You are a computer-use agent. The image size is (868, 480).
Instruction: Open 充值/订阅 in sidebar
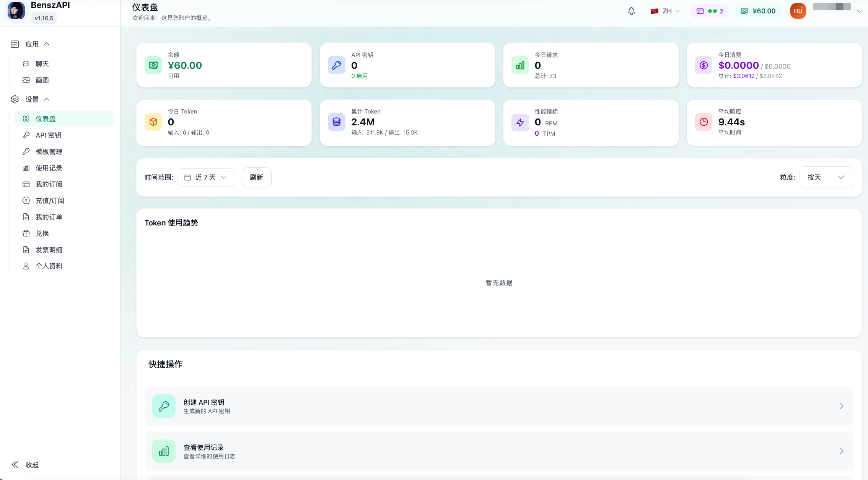pos(64,201)
